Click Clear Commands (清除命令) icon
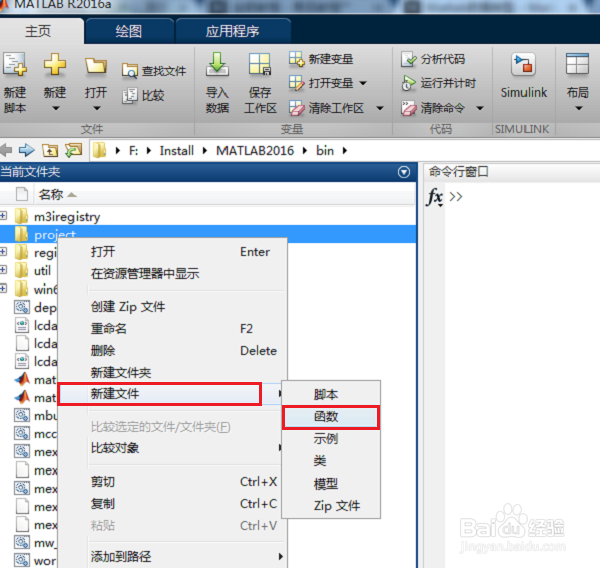Screen dimensions: 600x568 point(409,108)
